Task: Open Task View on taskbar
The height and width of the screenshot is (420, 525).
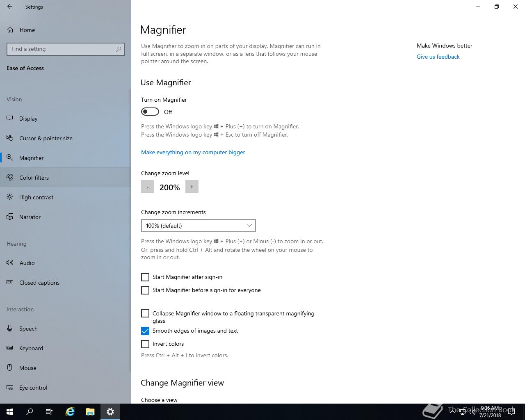Action: click(x=49, y=412)
